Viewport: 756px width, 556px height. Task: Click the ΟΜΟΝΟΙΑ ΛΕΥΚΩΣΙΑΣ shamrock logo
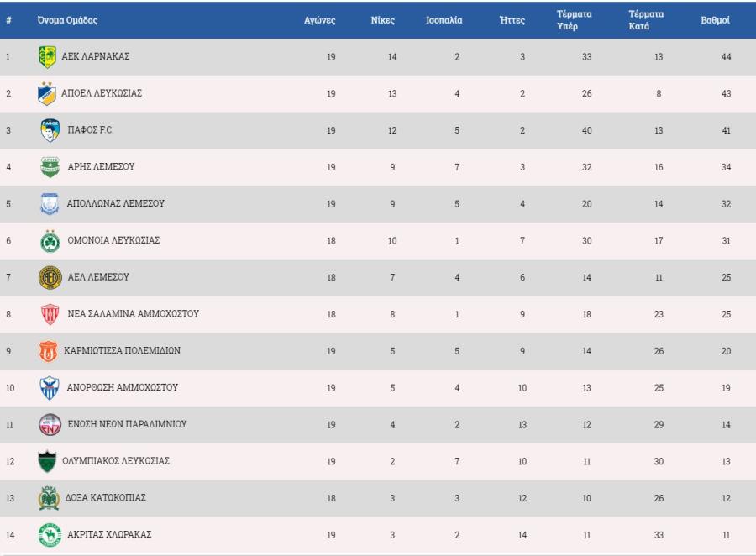point(50,241)
